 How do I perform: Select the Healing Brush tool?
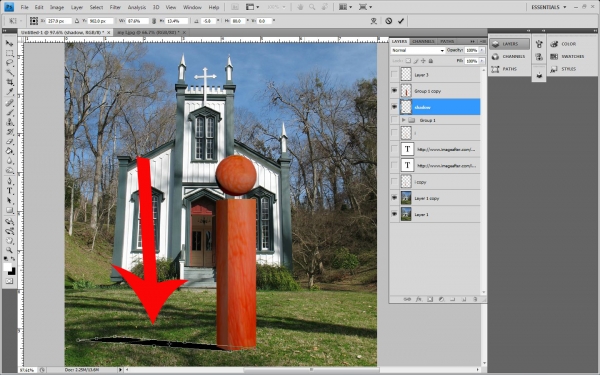coord(9,103)
